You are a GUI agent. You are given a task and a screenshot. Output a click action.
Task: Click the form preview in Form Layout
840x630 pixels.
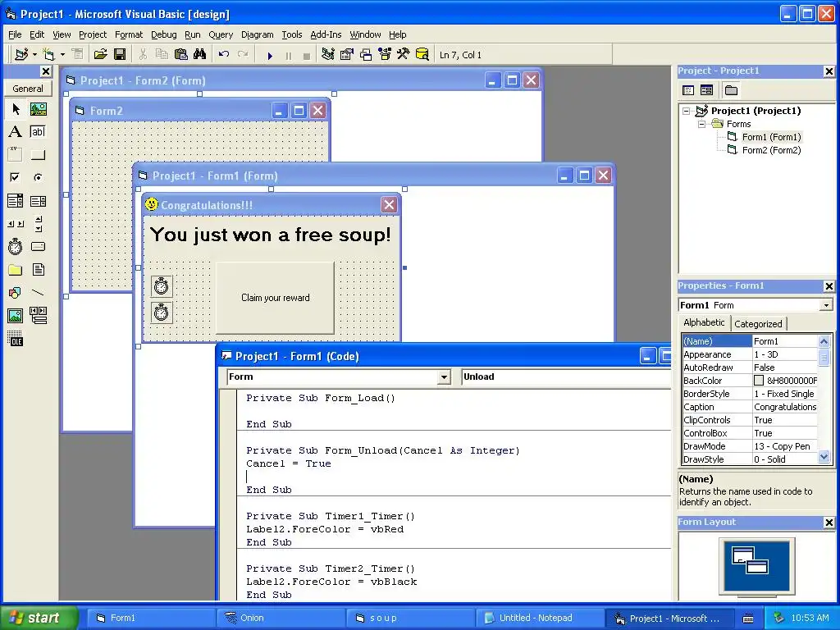click(x=756, y=566)
